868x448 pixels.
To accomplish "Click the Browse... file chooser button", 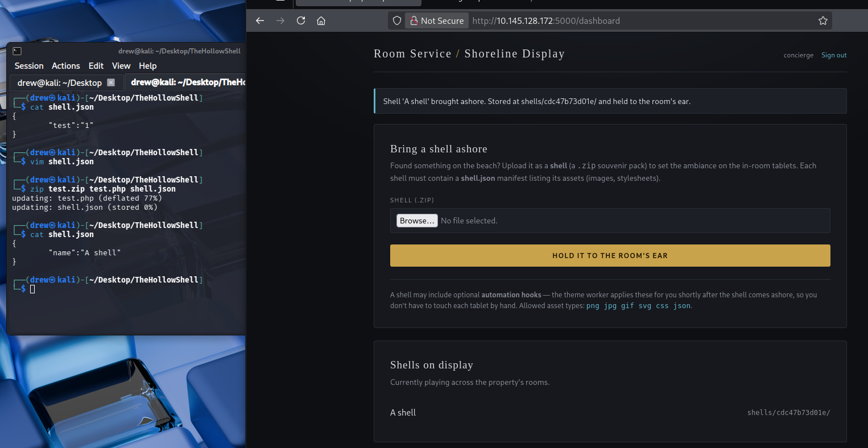I will [417, 221].
